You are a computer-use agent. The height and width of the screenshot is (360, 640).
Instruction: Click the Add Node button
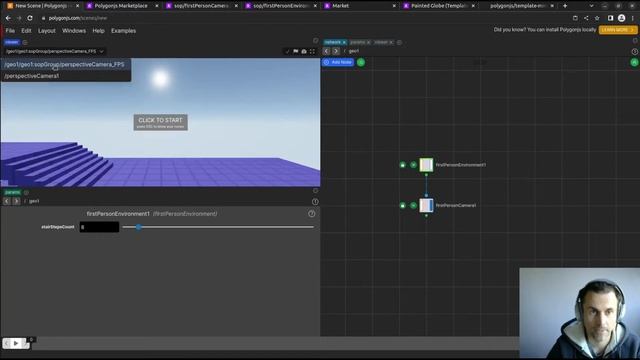click(338, 62)
